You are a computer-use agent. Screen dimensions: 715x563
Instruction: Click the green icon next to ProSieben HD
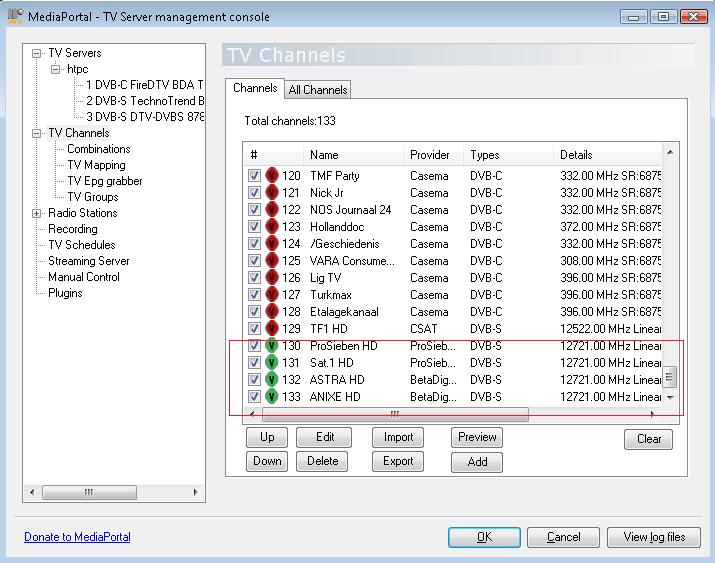pyautogui.click(x=272, y=346)
